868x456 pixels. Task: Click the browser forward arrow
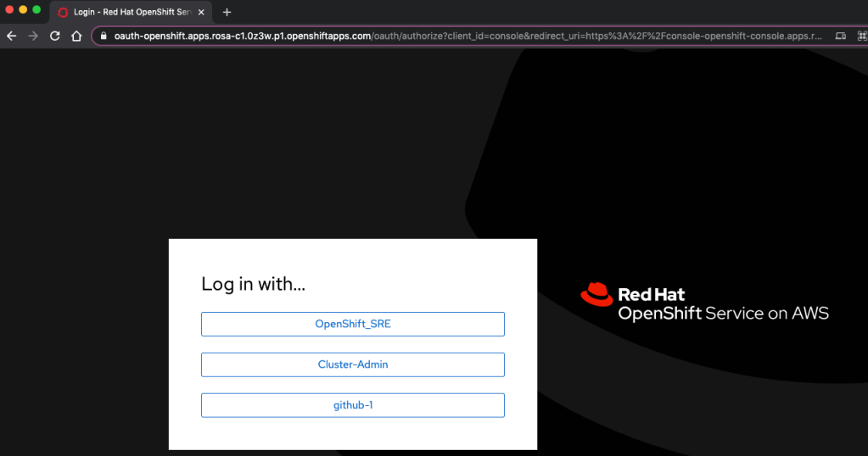33,36
